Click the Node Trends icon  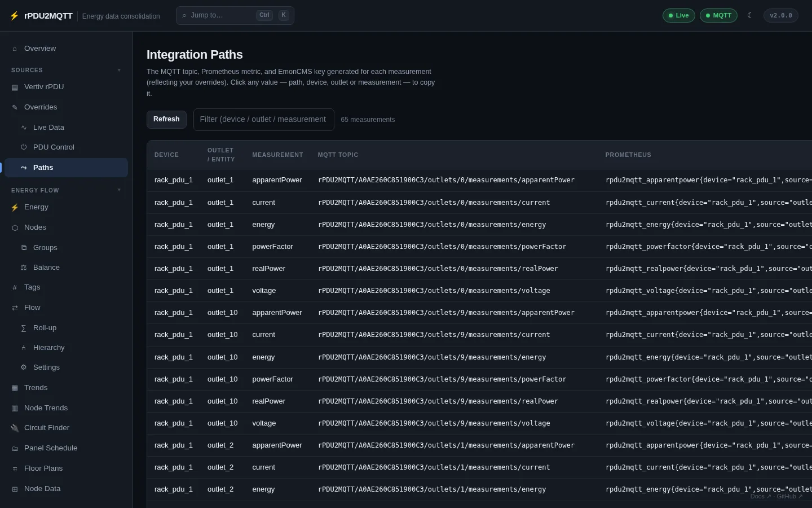pos(15,408)
